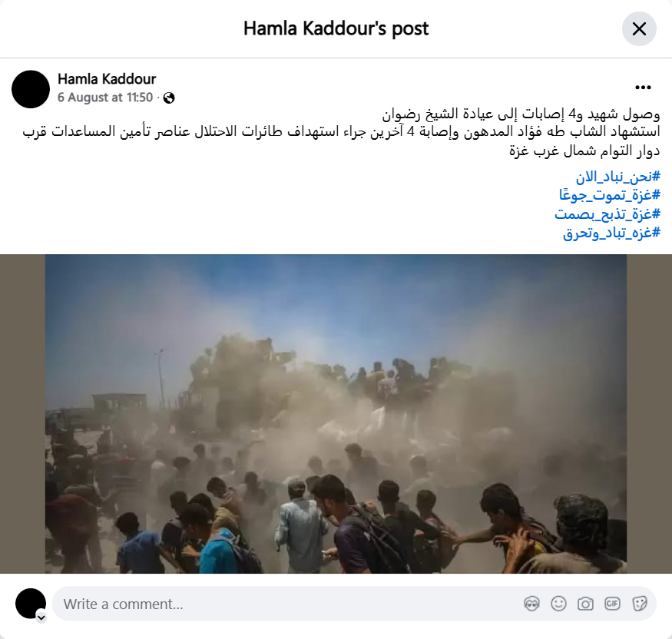Open the avatar sticker icon in comment box
This screenshot has height=639, width=672.
click(532, 604)
